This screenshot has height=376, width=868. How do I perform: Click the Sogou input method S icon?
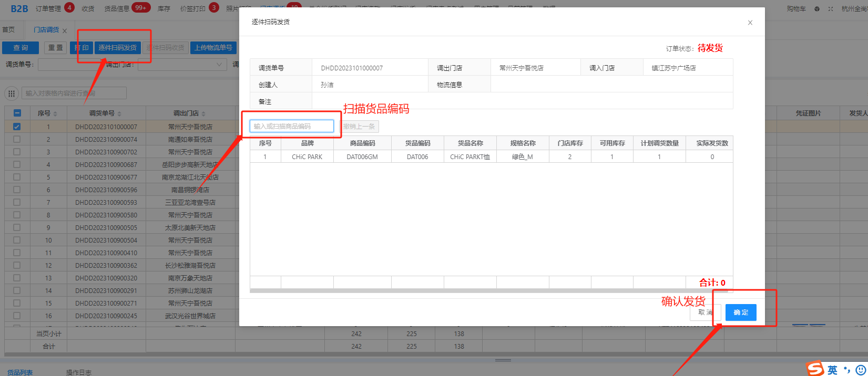(815, 369)
